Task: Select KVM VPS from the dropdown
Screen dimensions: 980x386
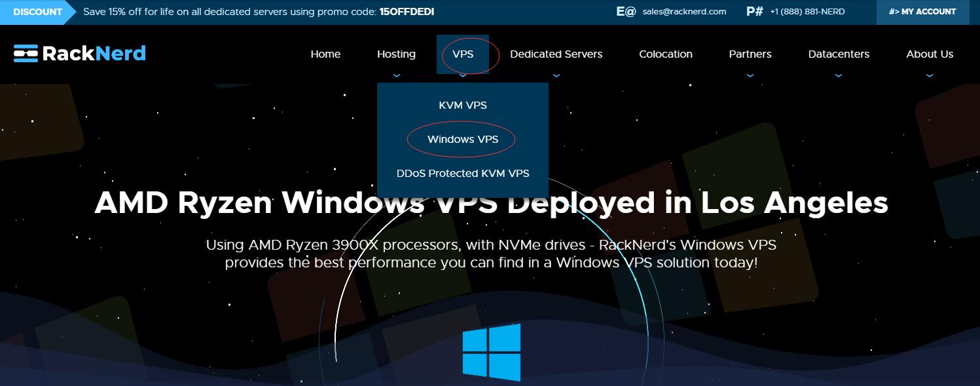Action: tap(463, 105)
